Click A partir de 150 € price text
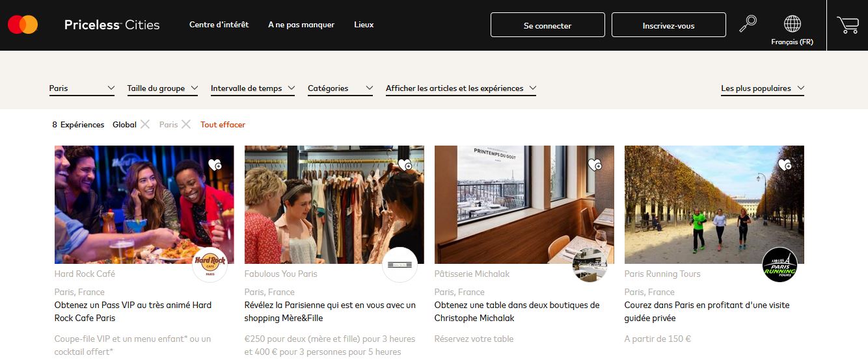The height and width of the screenshot is (362, 868). 658,339
